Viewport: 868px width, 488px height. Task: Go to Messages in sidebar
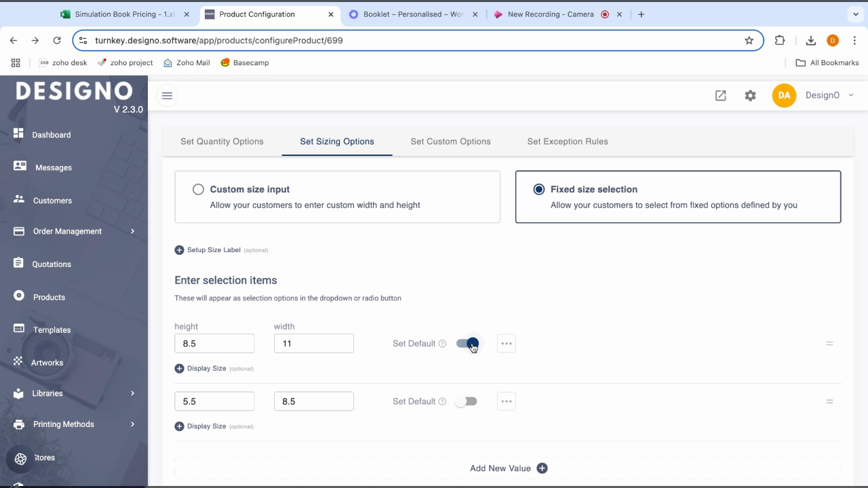click(53, 167)
